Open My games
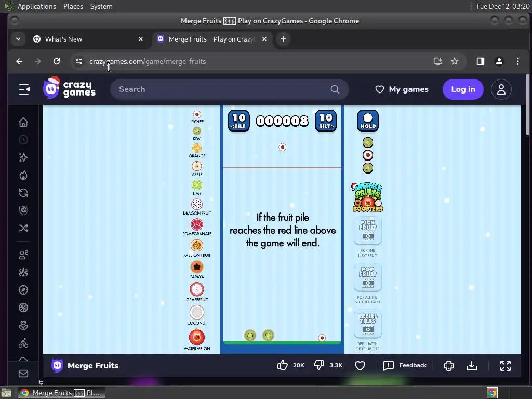The width and height of the screenshot is (532, 399). (x=402, y=89)
